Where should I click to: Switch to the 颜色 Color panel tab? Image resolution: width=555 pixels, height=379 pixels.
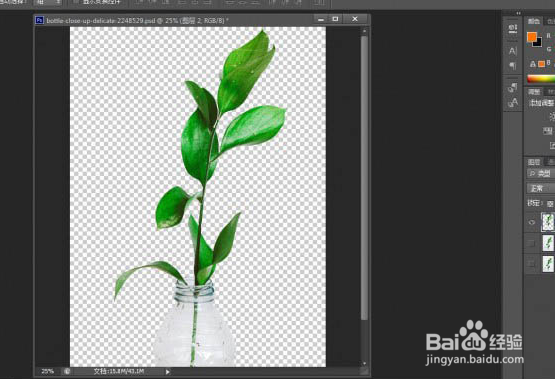pos(534,22)
